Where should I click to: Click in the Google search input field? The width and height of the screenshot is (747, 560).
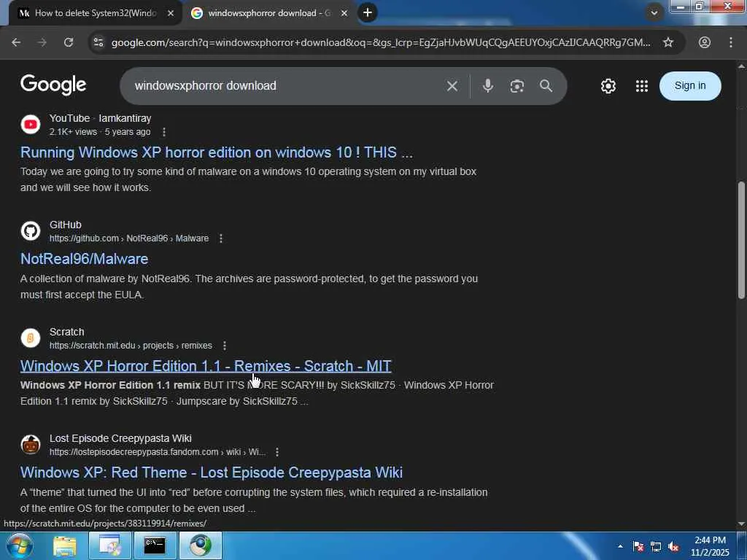click(x=286, y=86)
